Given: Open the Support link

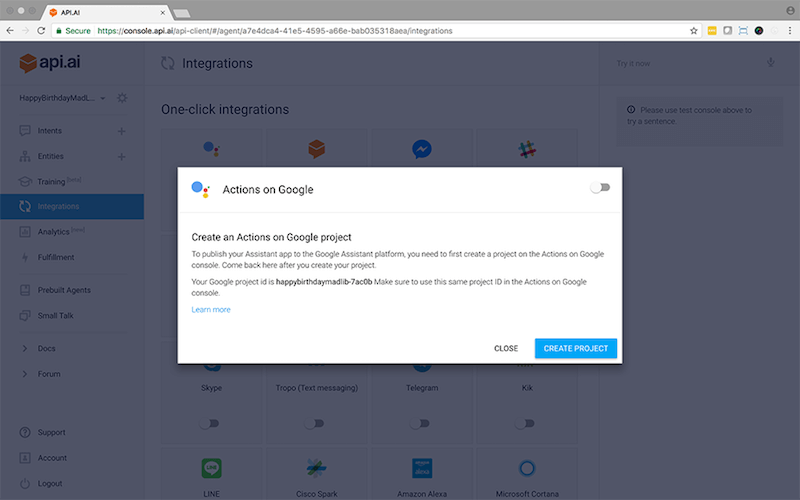Looking at the screenshot, I should [x=51, y=433].
